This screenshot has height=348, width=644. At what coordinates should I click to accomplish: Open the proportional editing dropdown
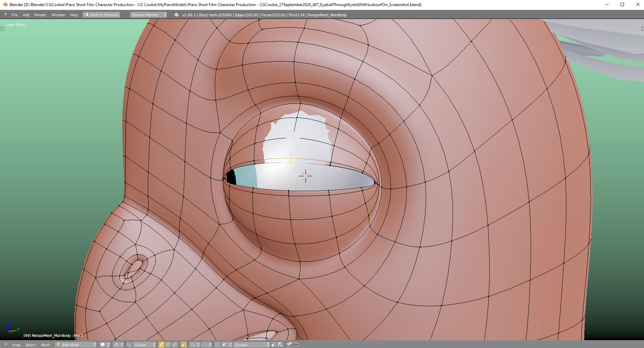(194, 345)
